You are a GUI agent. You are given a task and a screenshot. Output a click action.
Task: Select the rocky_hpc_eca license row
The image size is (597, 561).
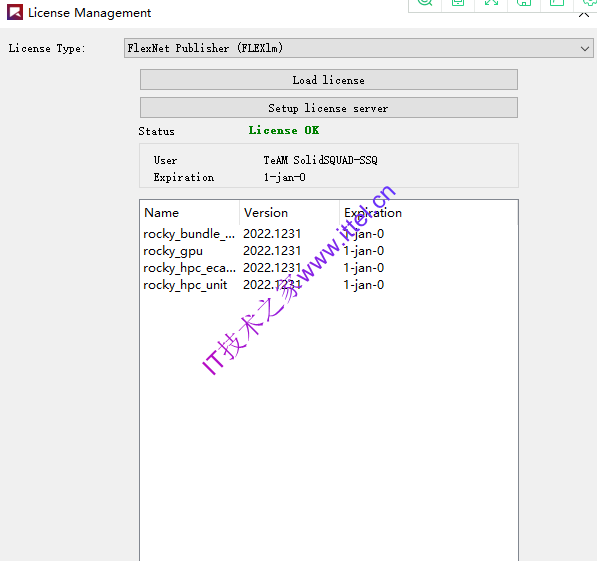[x=329, y=268]
